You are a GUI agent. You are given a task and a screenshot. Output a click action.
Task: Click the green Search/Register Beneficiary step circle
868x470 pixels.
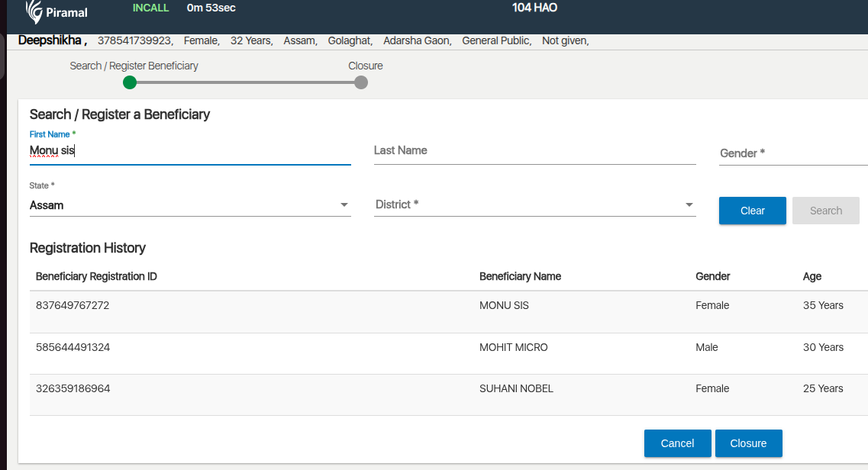pyautogui.click(x=130, y=82)
